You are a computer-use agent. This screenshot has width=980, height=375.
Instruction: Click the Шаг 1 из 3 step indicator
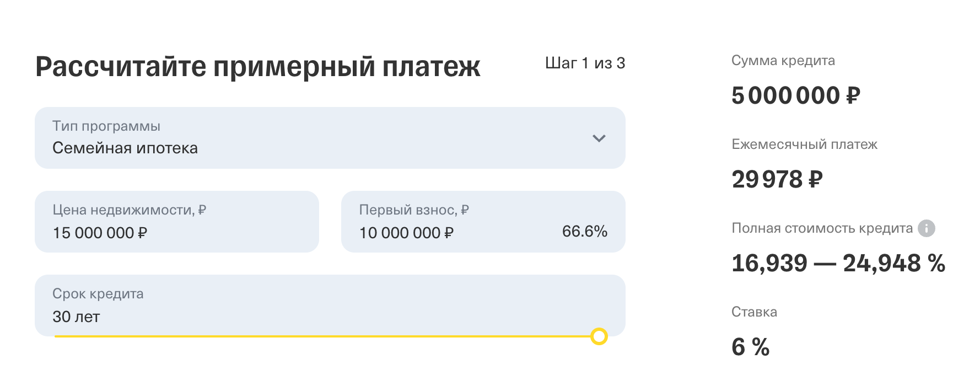coord(585,63)
